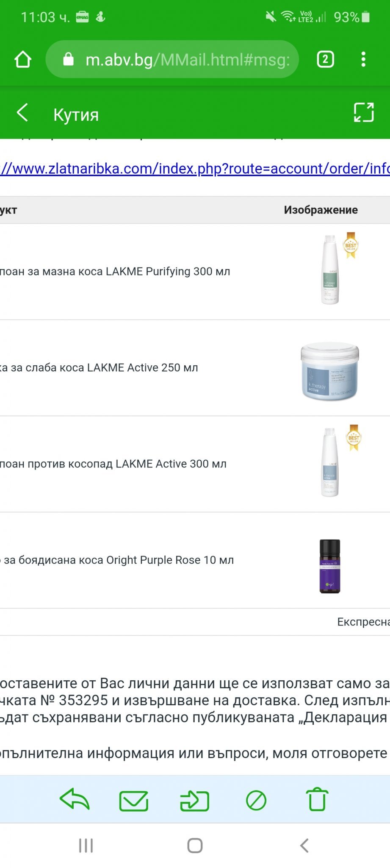Viewport: 390px width, 868px height.
Task: Open LAKME Purifying shampoo bottle image
Action: pos(330,270)
